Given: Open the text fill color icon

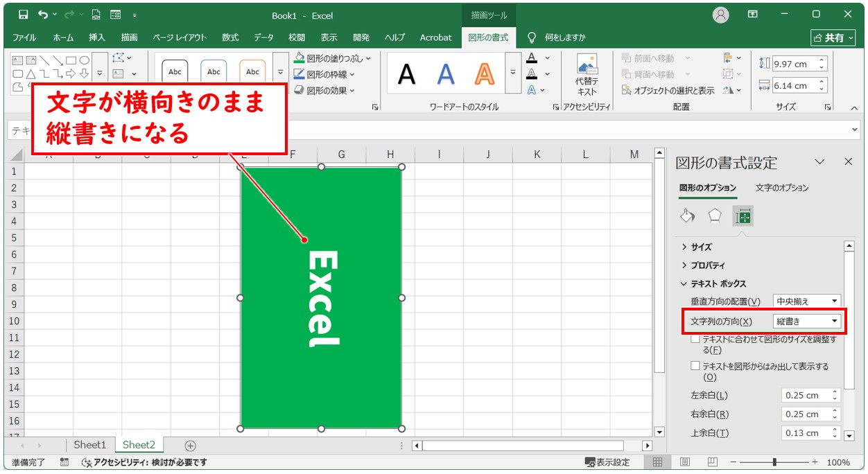Looking at the screenshot, I should 532,58.
